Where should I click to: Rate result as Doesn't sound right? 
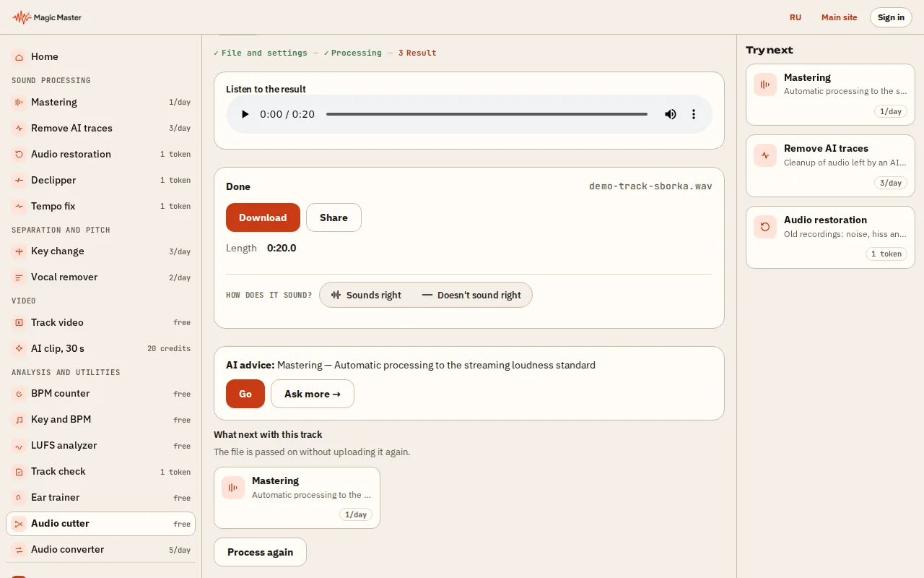(x=471, y=295)
